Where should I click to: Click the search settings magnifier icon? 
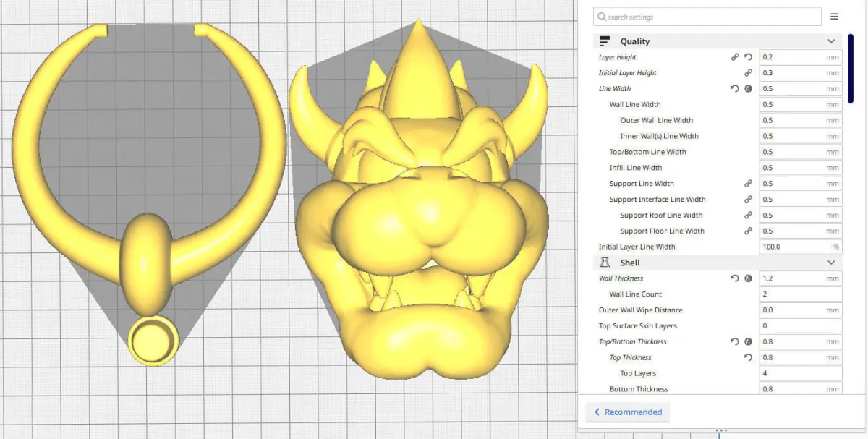pos(602,17)
